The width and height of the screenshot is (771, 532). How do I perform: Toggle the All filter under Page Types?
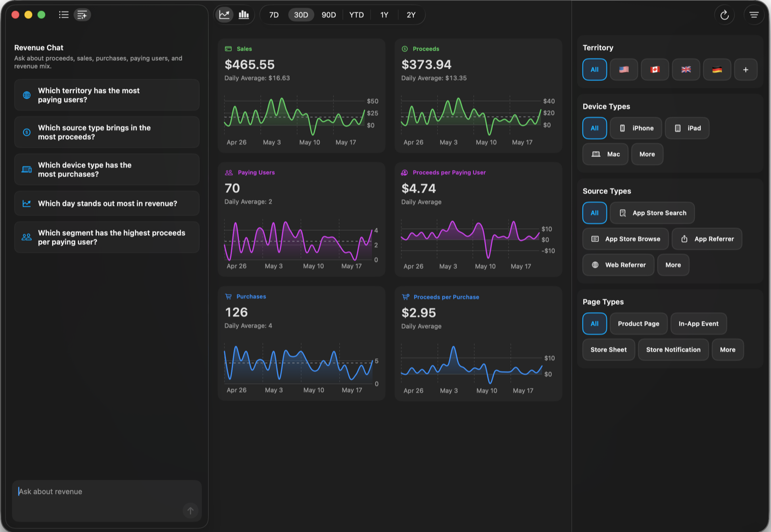[x=595, y=324]
